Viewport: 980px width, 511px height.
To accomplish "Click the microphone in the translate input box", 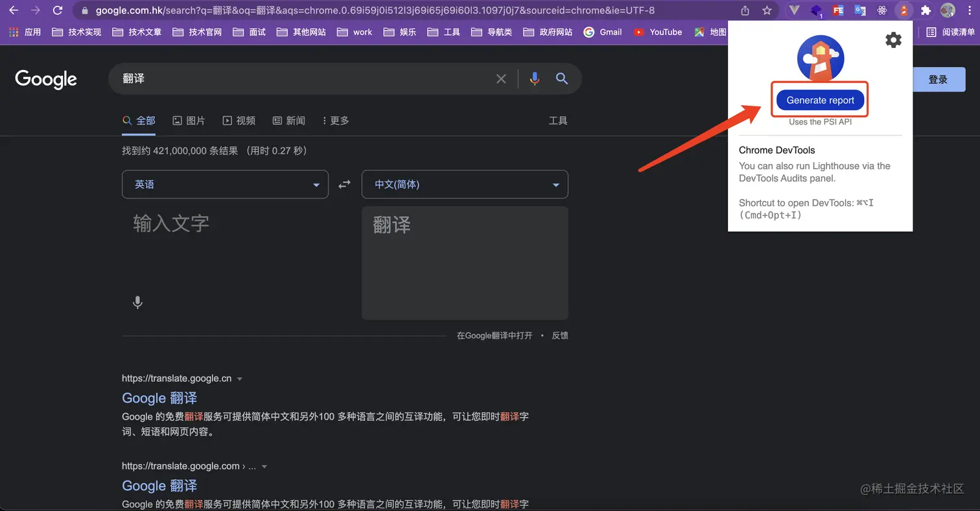I will pyautogui.click(x=137, y=302).
